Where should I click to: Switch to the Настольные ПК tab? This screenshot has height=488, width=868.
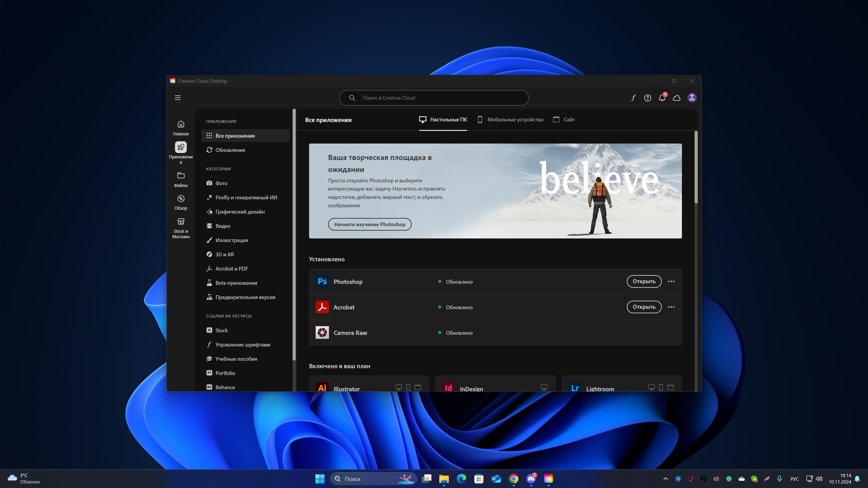point(443,120)
